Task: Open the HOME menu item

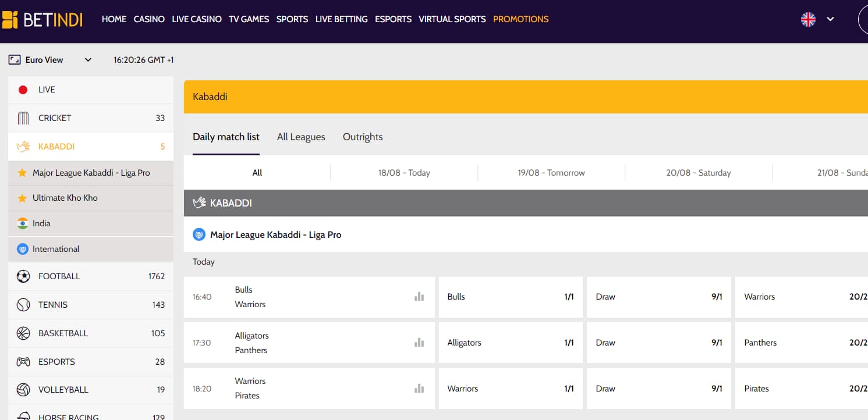Action: tap(114, 19)
